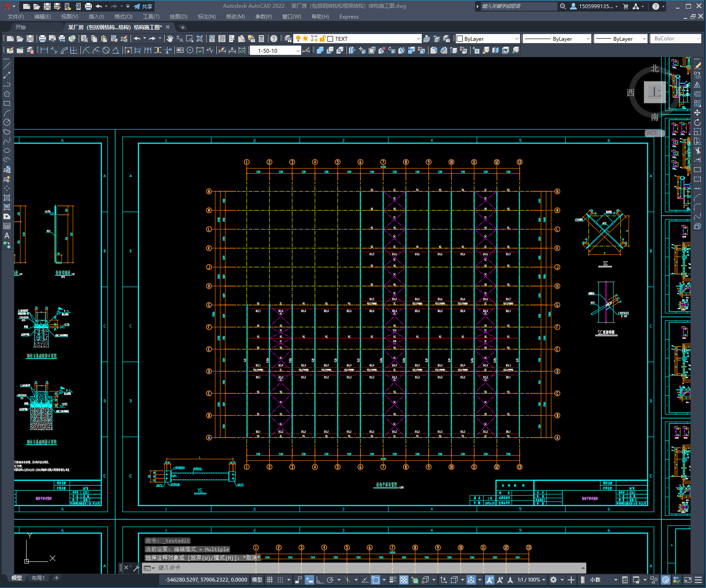Viewport: 706px width, 588px height.
Task: Select the Move tool in right toolbar
Action: (697, 113)
